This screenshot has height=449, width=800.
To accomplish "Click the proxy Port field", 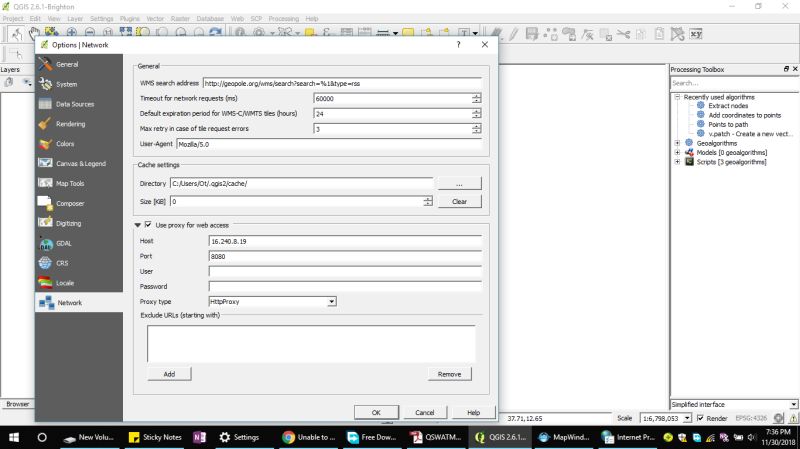I will pos(345,256).
